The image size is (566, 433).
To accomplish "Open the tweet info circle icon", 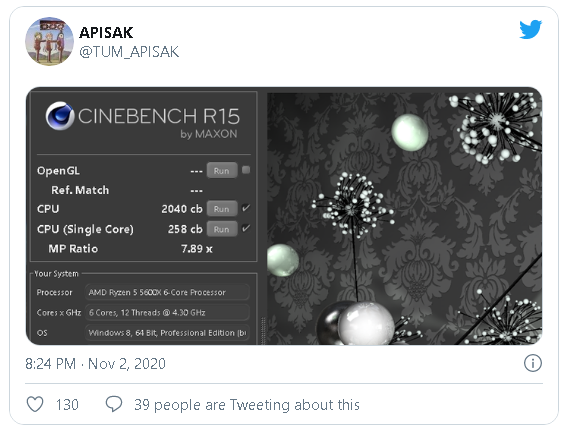I will point(533,363).
